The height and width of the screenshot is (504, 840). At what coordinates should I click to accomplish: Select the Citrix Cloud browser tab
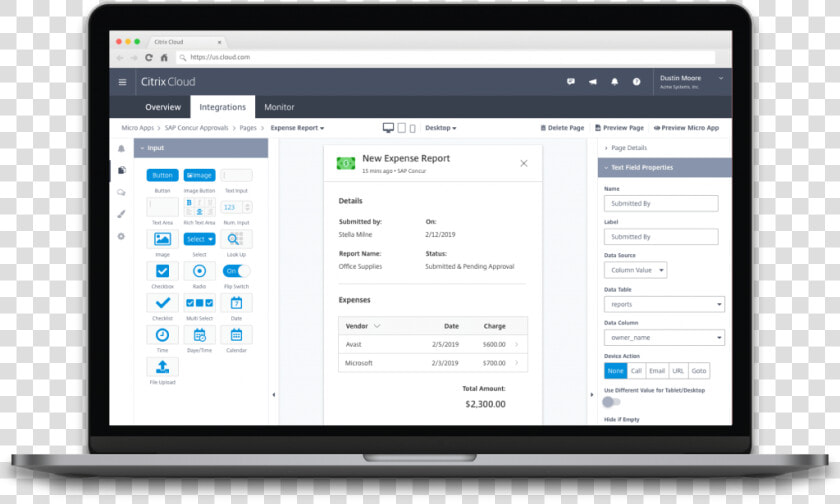[x=185, y=42]
